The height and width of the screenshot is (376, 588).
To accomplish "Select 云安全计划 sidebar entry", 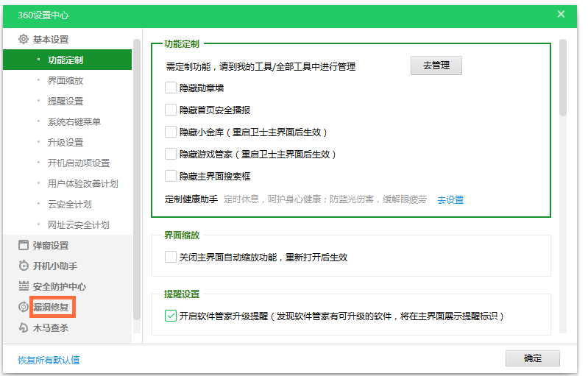I will pos(70,205).
